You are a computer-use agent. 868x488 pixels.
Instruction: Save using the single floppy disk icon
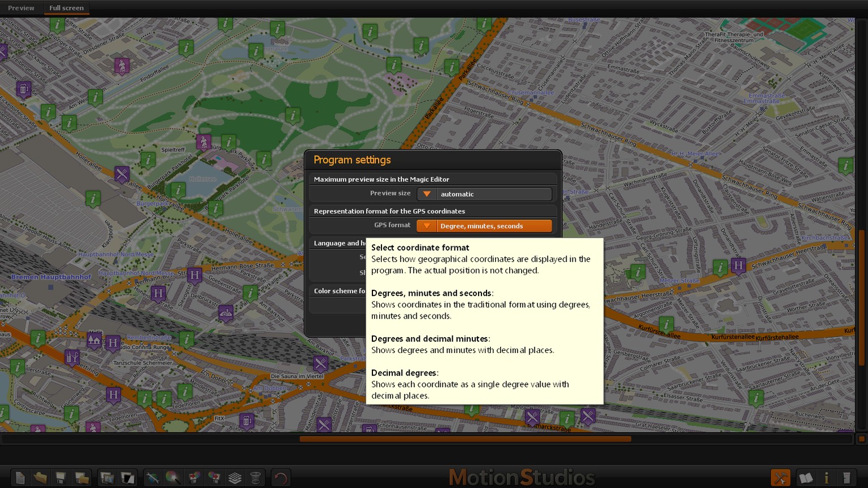pyautogui.click(x=60, y=478)
